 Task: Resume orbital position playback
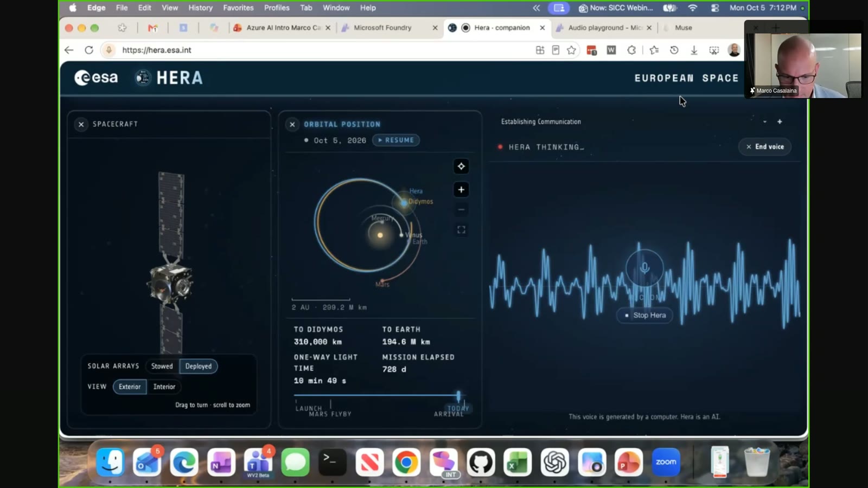396,140
